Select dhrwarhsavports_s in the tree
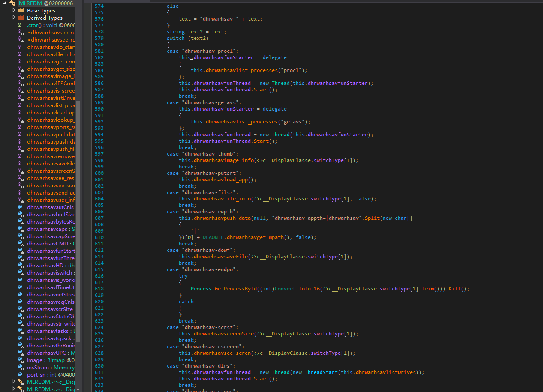Viewport: 543px width, 392px height. tap(51, 127)
